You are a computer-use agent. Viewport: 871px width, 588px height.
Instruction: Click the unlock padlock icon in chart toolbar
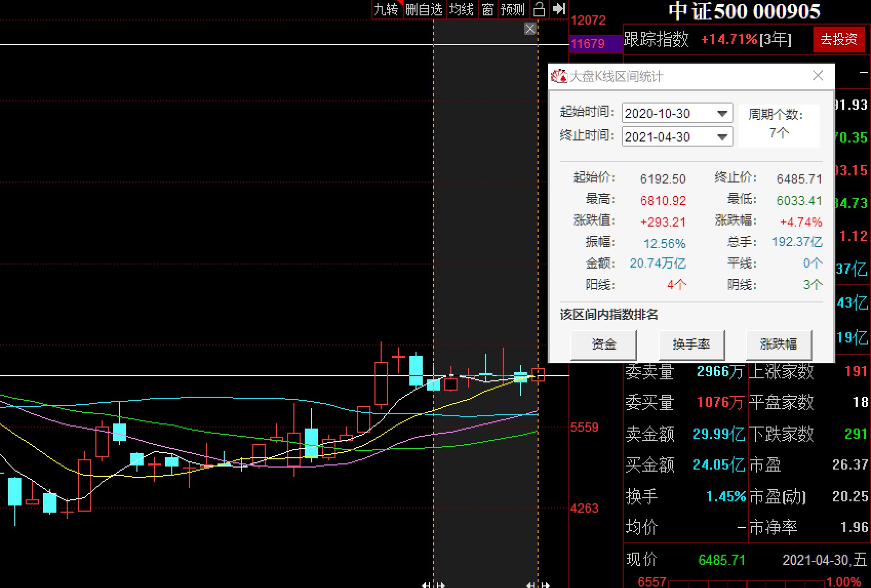539,9
